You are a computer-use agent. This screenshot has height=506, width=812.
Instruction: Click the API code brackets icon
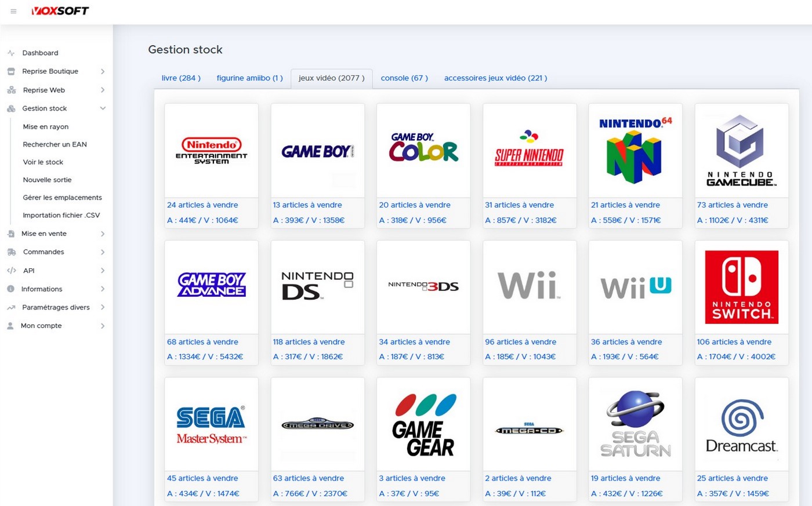[x=11, y=271]
